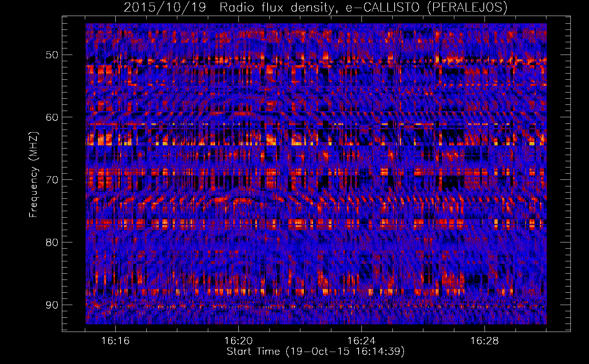The image size is (589, 364).
Task: Click the 16:28 time tick label
Action: pos(485,341)
